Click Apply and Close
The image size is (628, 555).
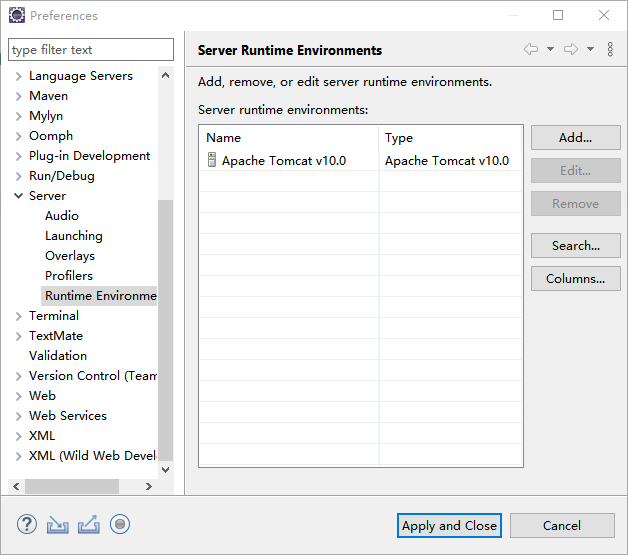pos(449,525)
